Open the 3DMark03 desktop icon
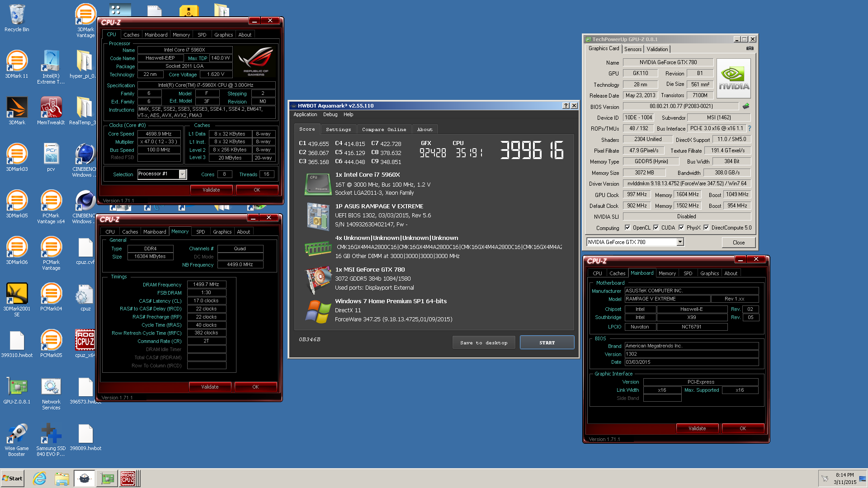The width and height of the screenshot is (868, 488). (17, 158)
